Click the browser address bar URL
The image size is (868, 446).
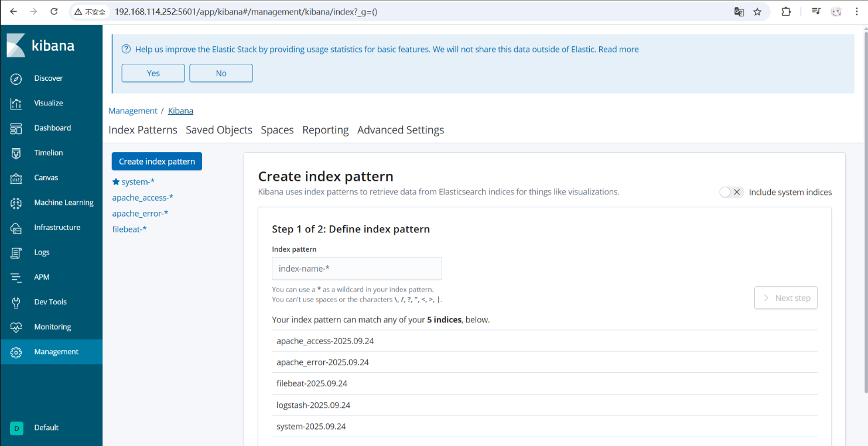point(245,12)
